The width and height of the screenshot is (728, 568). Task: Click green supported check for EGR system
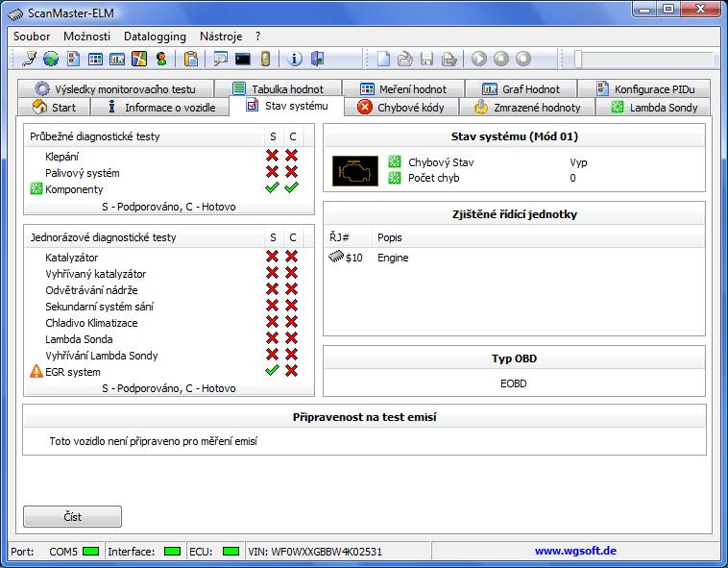point(272,371)
